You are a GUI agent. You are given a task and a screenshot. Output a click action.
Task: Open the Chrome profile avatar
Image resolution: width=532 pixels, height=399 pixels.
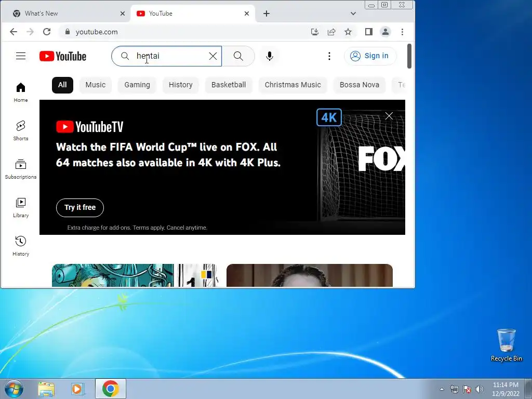(385, 32)
